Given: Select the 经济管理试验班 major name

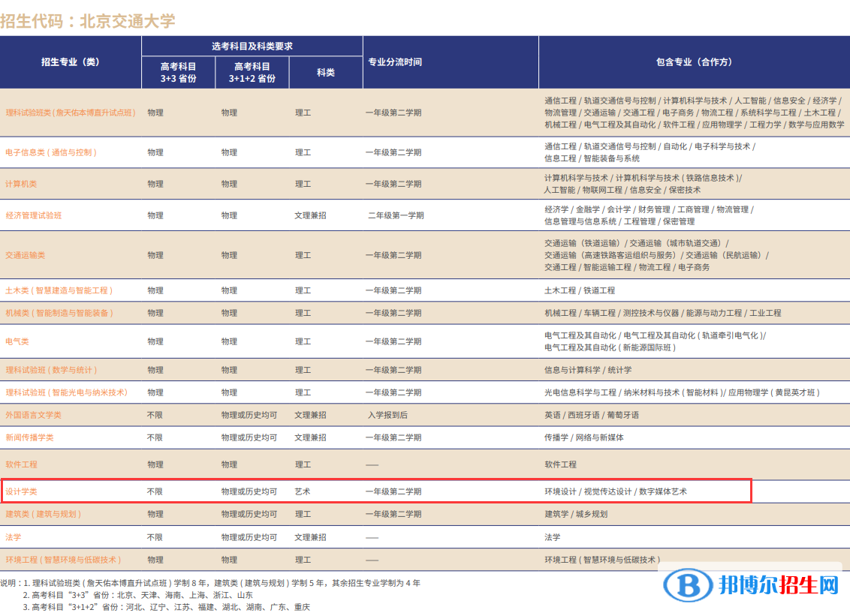Looking at the screenshot, I should (34, 215).
